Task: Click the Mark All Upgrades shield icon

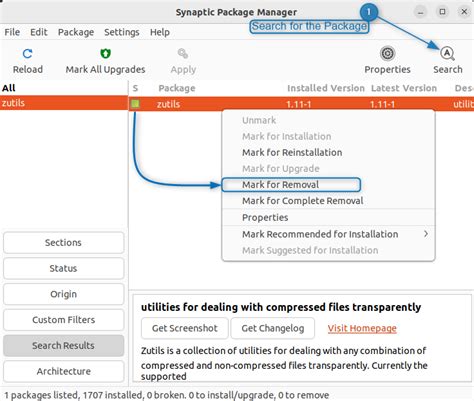Action: tap(105, 53)
